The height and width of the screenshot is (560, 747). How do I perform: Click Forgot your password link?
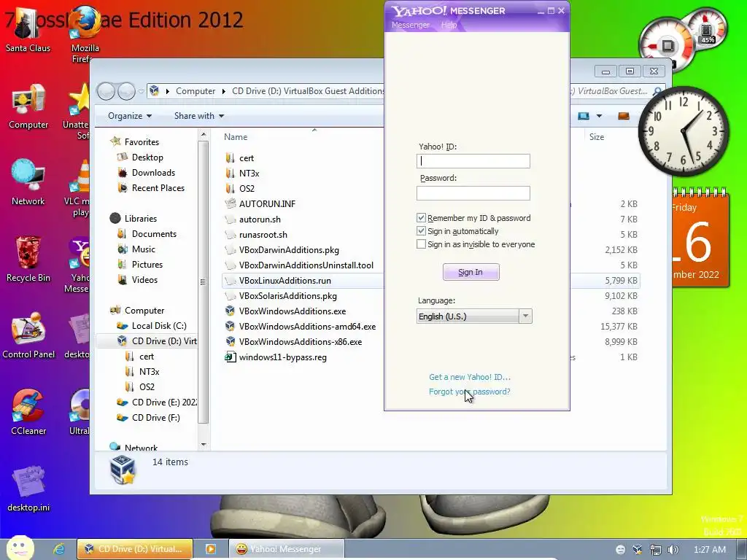(x=469, y=392)
